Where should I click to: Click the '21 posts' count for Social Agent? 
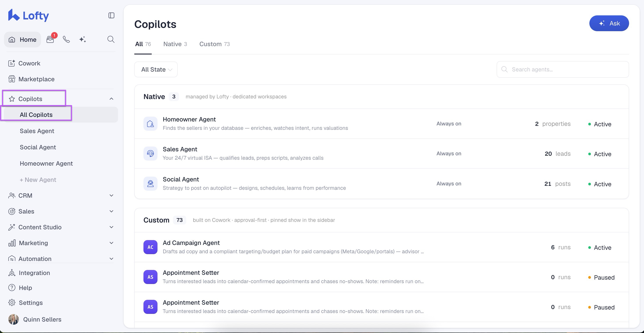pos(558,184)
